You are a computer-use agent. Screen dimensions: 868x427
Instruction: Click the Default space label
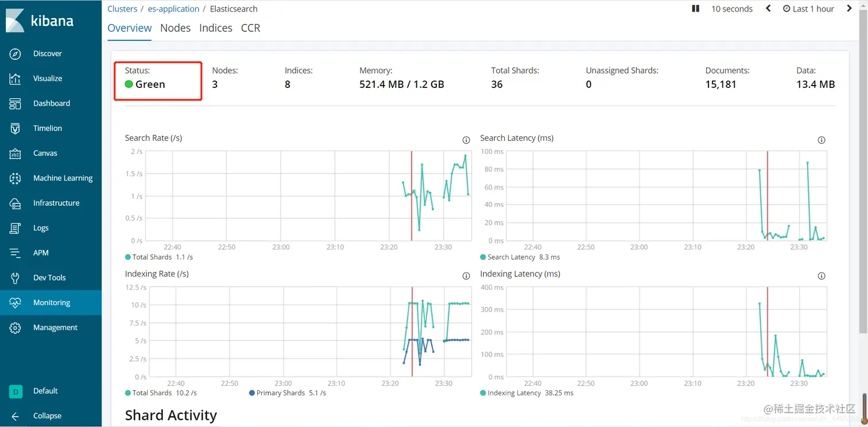[45, 391]
